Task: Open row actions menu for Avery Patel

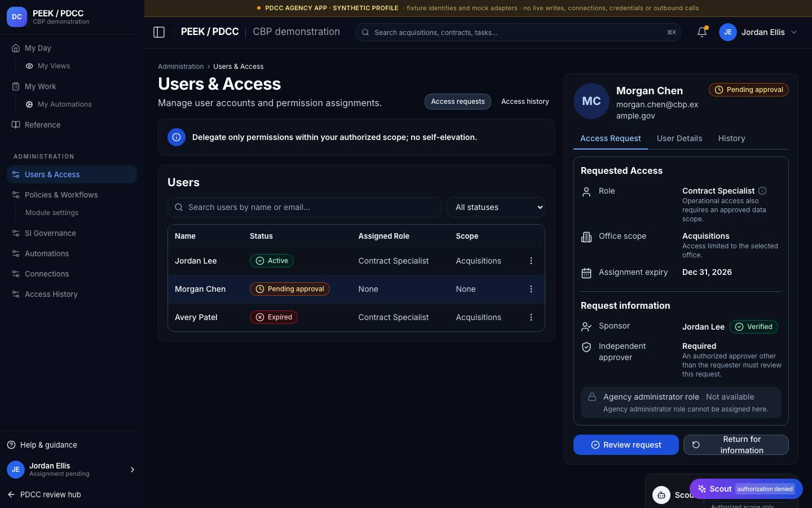Action: tap(531, 317)
